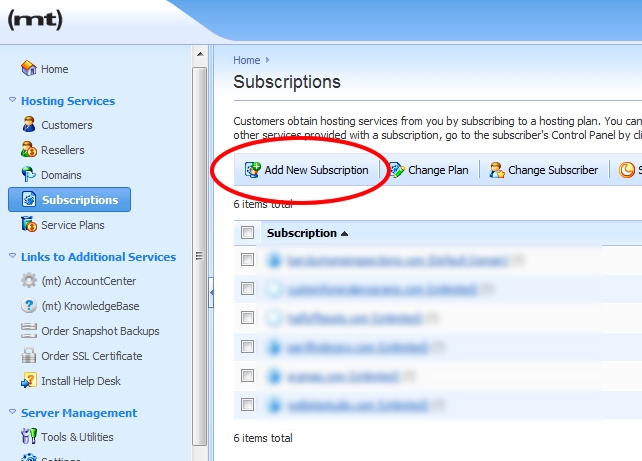Screen dimensions: 642x461
Task: Click the sidebar scroll up arrow
Action: [x=200, y=54]
